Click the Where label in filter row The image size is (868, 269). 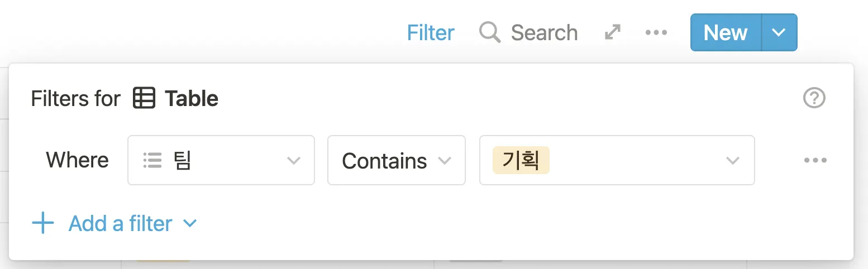[x=77, y=161]
